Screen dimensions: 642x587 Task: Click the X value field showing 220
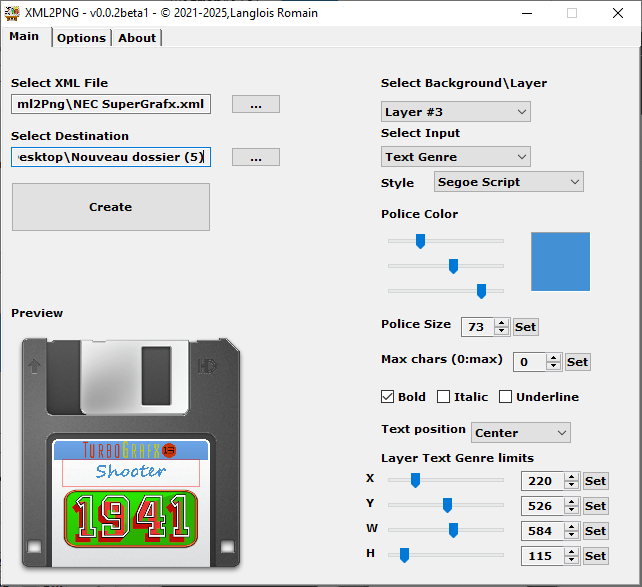(x=543, y=481)
